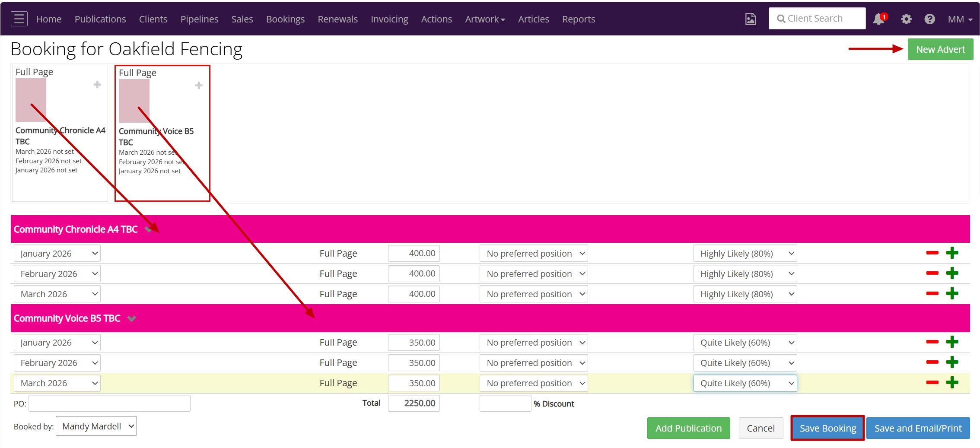The image size is (980, 448).
Task: Click price field for Voice February 2026
Action: (414, 362)
